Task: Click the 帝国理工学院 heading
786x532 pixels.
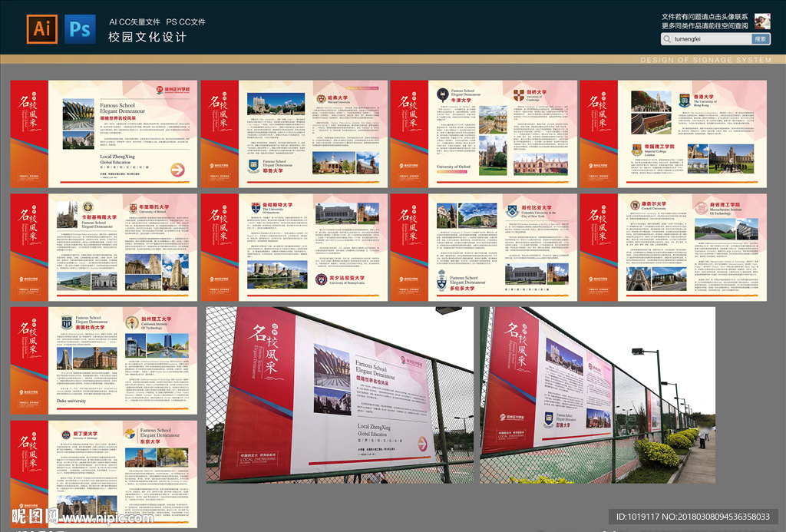Action: pyautogui.click(x=659, y=147)
